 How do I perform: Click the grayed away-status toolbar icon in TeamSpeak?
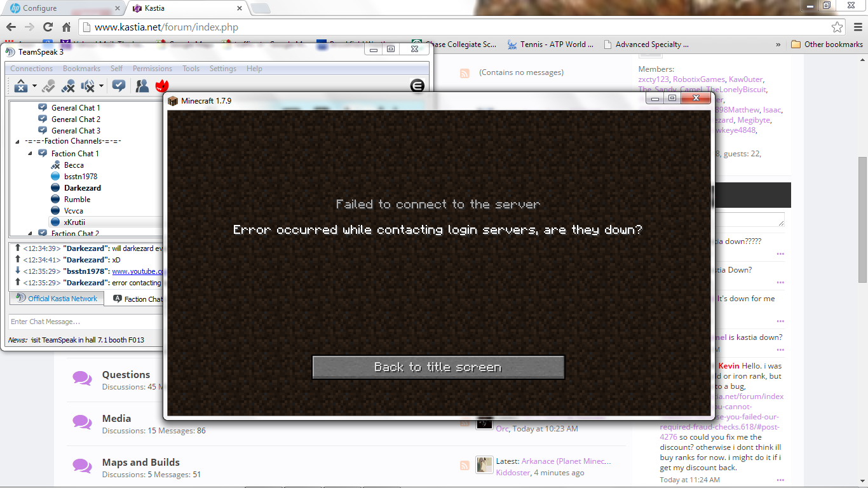pyautogui.click(x=48, y=86)
